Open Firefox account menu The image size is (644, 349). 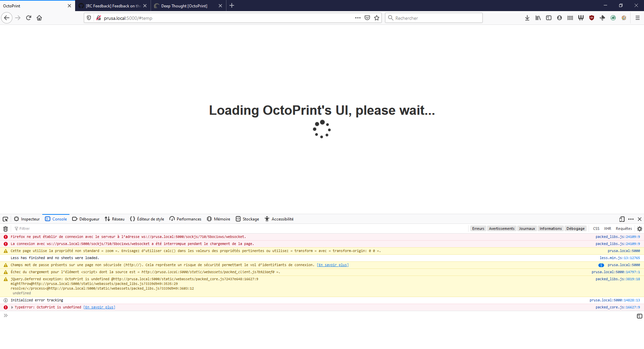(559, 18)
